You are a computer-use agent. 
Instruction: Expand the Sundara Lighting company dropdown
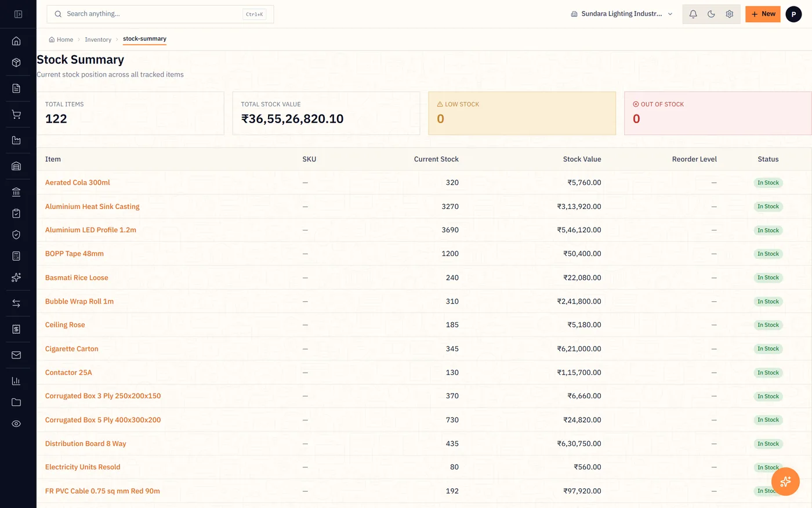tap(622, 14)
